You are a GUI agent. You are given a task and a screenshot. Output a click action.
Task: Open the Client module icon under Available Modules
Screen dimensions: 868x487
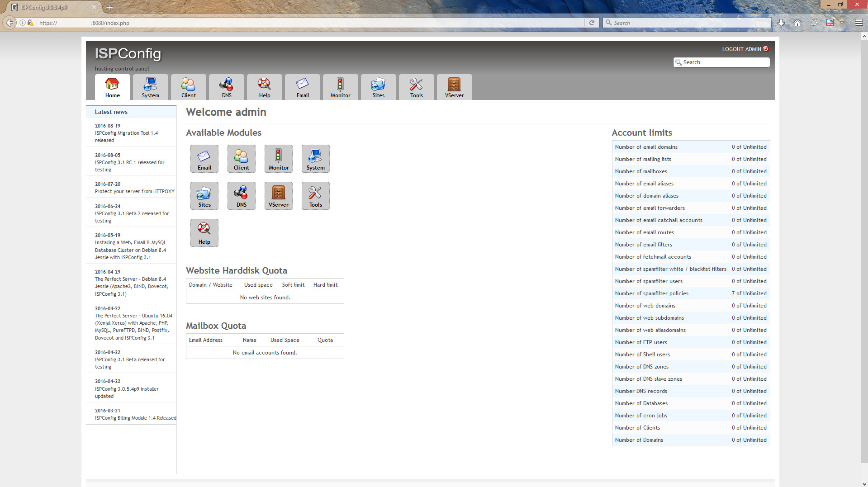click(241, 159)
